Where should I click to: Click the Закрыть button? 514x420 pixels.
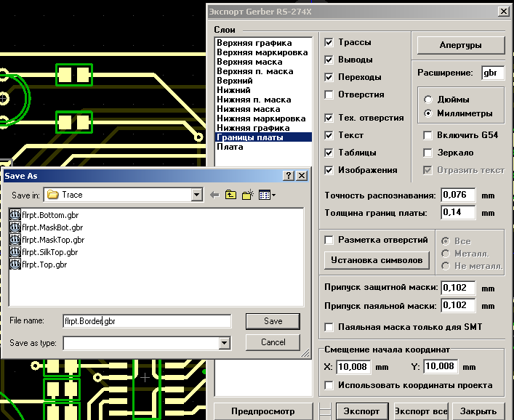pos(478,411)
